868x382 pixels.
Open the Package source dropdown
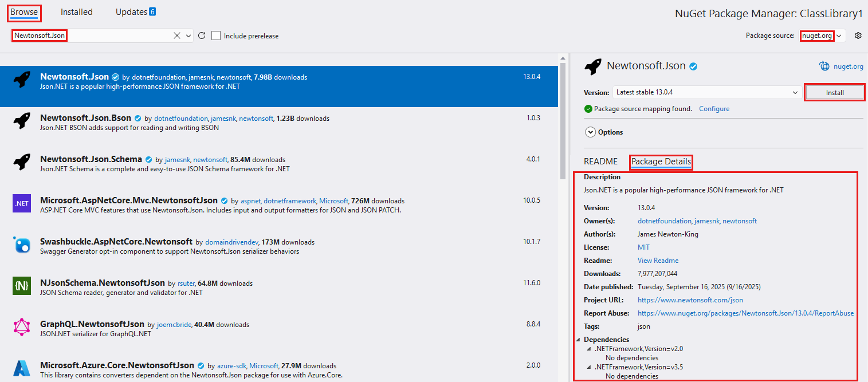839,36
